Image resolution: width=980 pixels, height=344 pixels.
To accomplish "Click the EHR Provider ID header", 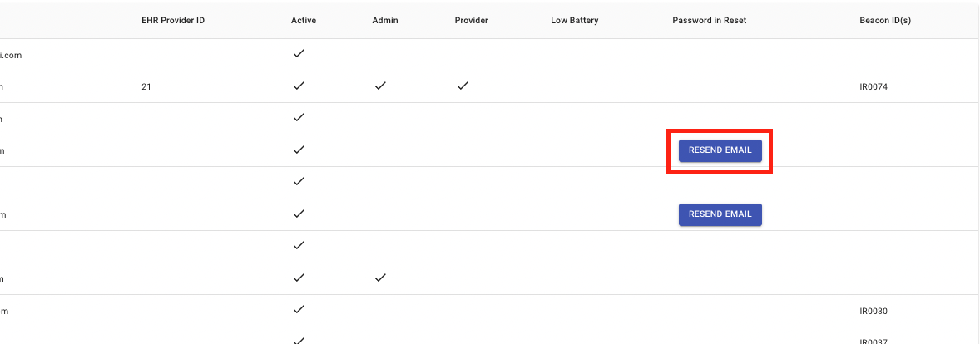I will click(173, 21).
